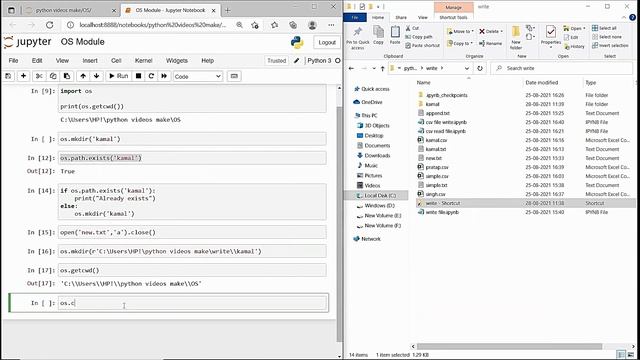
Task: Click Copy path in Explorer ribbon
Action: coord(419,37)
